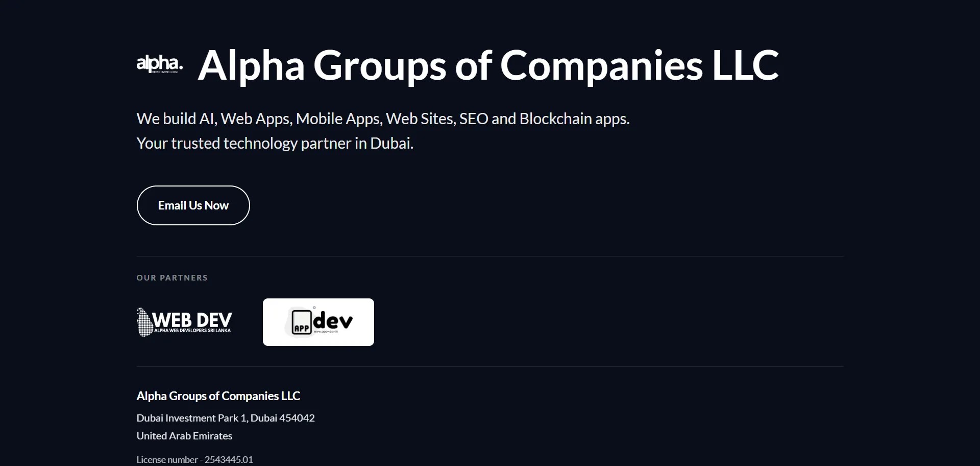
Task: Click the APP phone icon inside the app-dev logo
Action: pyautogui.click(x=302, y=322)
